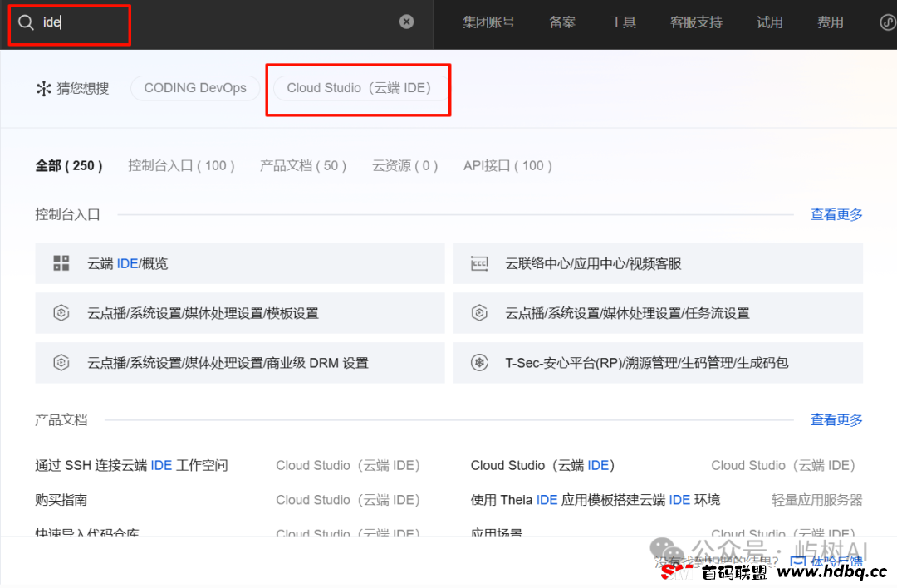View more 产品文档 results via 查看更多

point(836,420)
